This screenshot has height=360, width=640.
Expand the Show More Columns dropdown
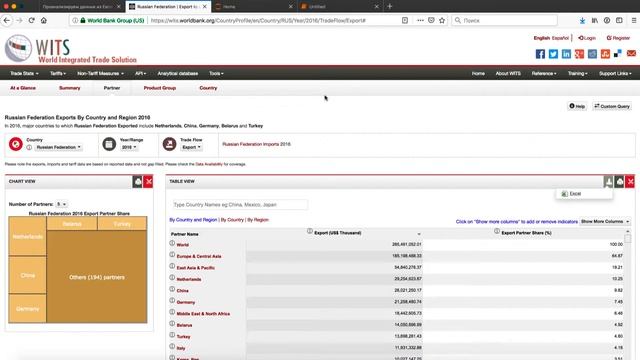[605, 221]
